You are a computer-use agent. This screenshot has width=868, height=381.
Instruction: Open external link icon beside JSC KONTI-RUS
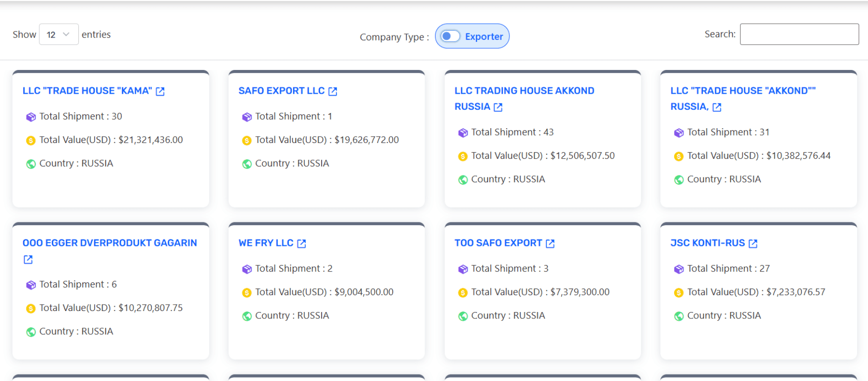click(753, 243)
